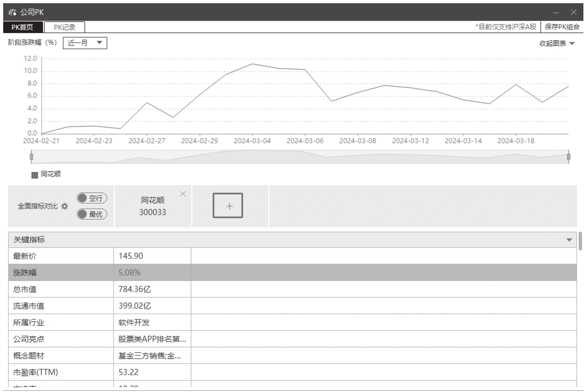Grab left handle of chart range slider

coord(31,156)
